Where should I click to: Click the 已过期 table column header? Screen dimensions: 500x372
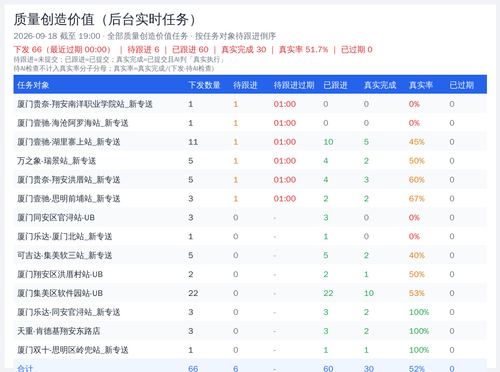pyautogui.click(x=462, y=85)
